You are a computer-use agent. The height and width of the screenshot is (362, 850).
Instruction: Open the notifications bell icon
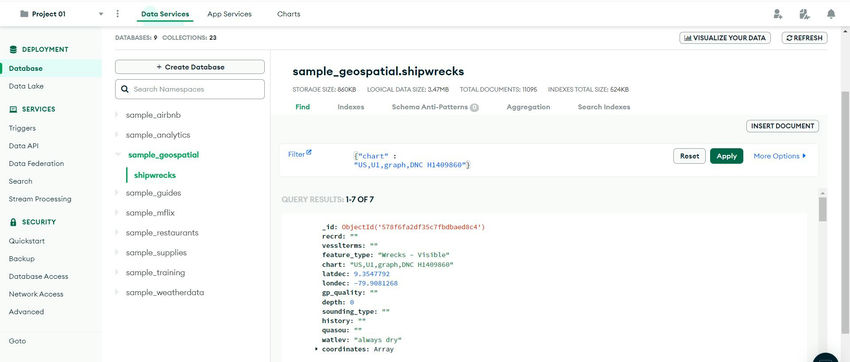point(831,14)
